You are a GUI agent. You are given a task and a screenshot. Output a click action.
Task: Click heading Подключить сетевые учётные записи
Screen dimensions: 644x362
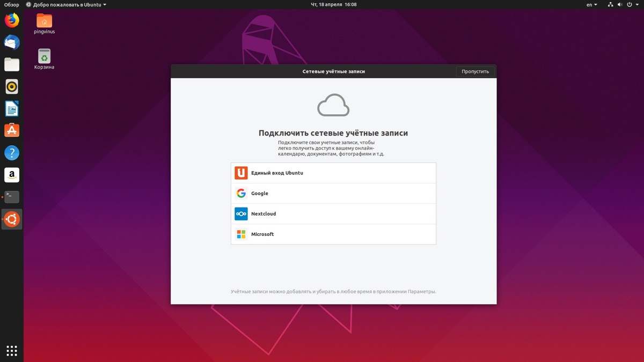[333, 133]
